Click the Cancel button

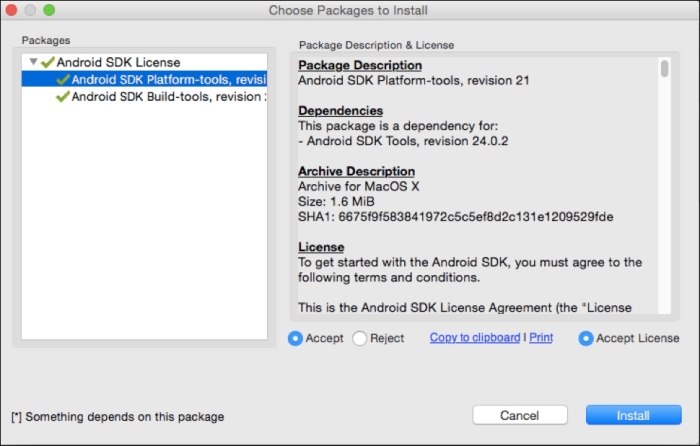(520, 415)
